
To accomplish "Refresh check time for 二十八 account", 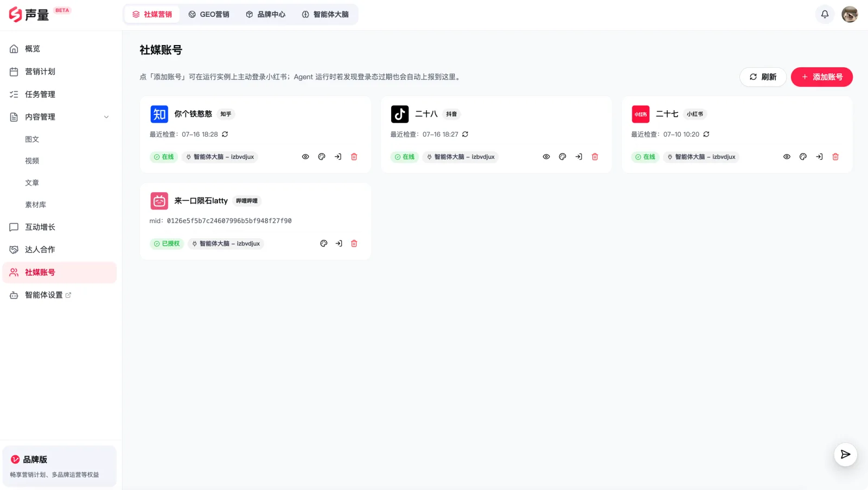I will (465, 134).
